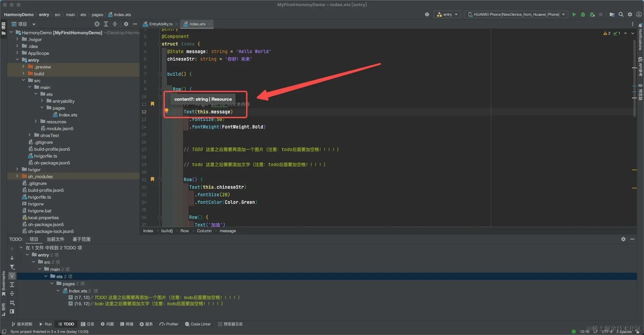Toggle bookmark marker on line 11

(153, 104)
